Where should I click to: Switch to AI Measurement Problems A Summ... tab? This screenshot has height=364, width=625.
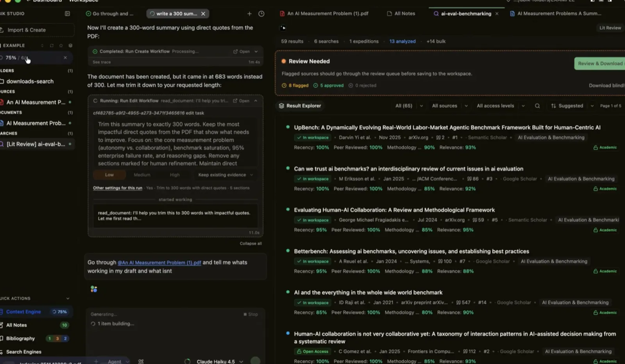[555, 14]
